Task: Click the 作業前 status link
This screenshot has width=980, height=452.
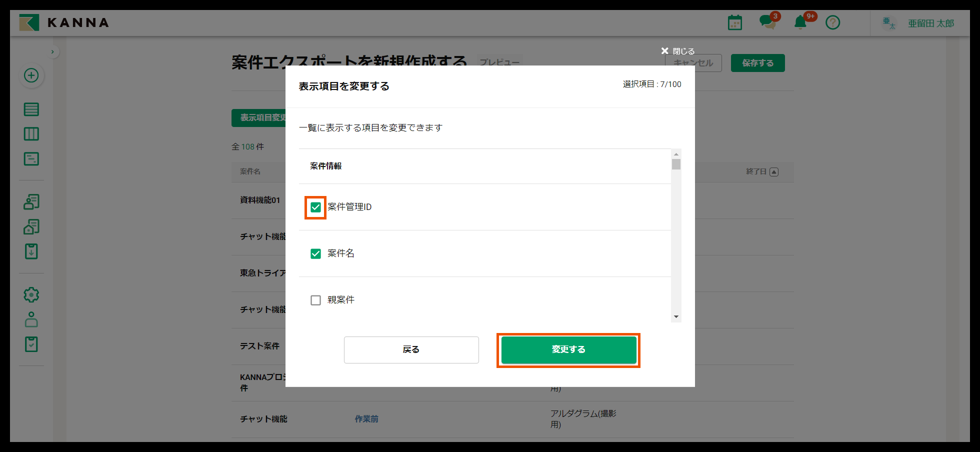Action: [x=366, y=418]
